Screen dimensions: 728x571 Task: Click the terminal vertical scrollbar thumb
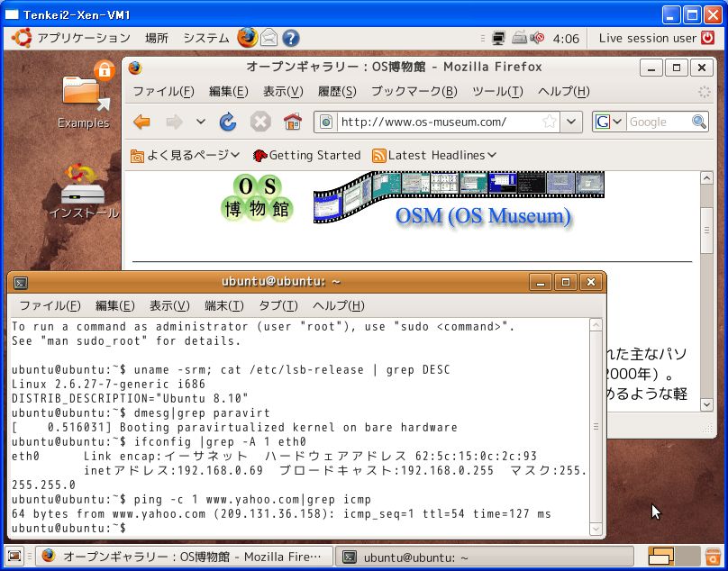click(x=596, y=427)
